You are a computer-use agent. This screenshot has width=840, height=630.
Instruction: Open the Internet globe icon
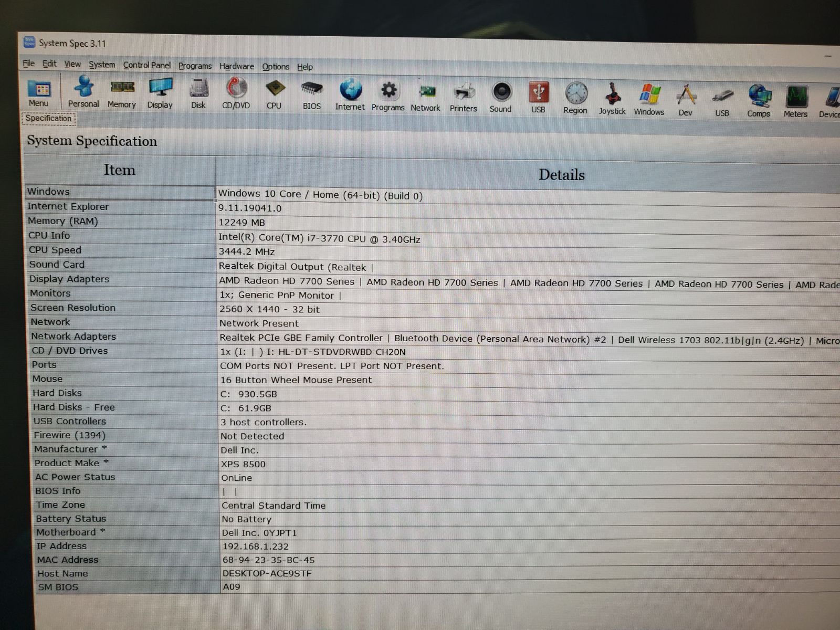click(x=350, y=94)
